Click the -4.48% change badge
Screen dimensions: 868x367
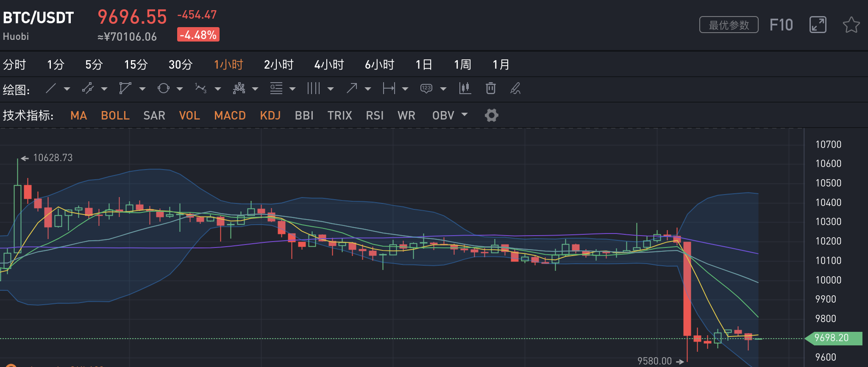click(x=198, y=35)
